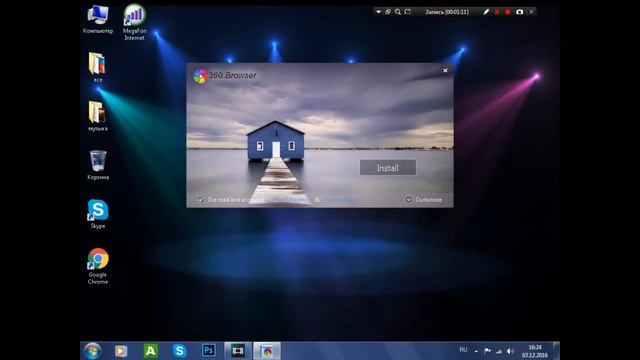
Task: Open Photoshop from the taskbar
Action: (x=209, y=351)
